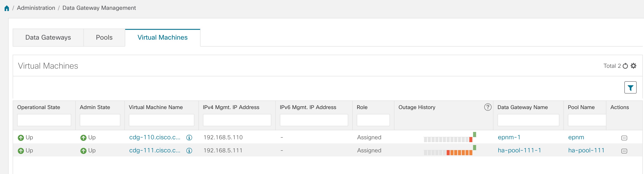Show info for cdg-111 virtual machine
Image resolution: width=644 pixels, height=174 pixels.
coord(189,151)
